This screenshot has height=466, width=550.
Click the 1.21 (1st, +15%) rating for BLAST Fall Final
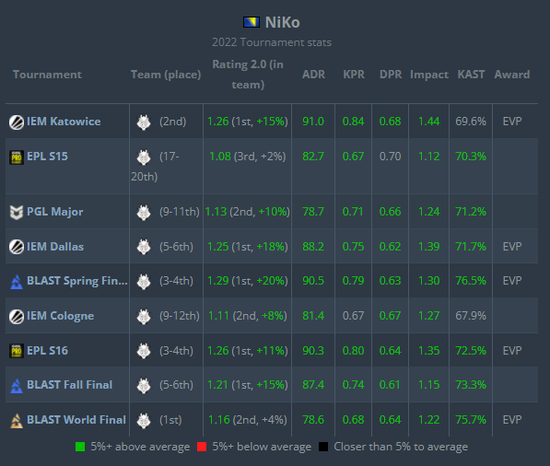tap(248, 385)
